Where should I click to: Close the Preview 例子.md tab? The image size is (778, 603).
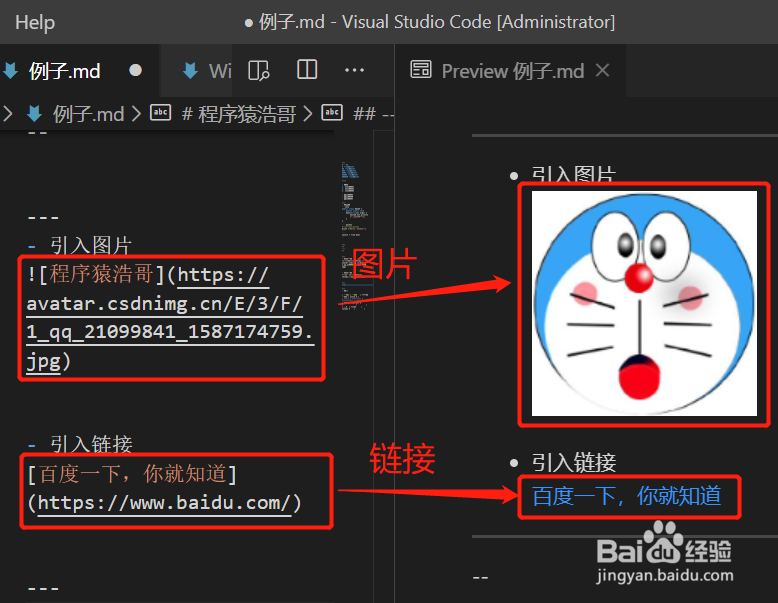pos(602,70)
